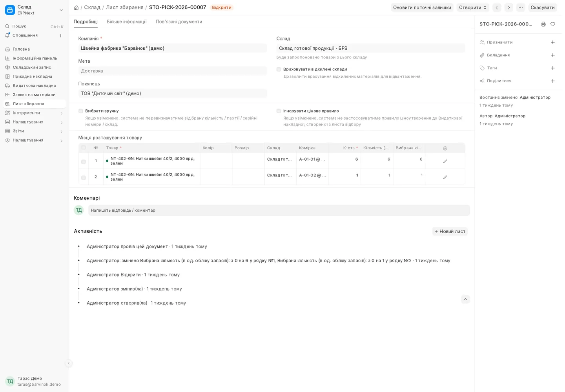Edit row 2 with pencil icon

pyautogui.click(x=445, y=177)
